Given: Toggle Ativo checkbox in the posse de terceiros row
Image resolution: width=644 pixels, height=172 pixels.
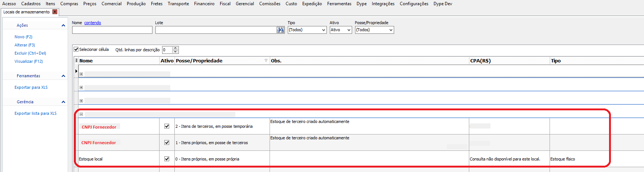Looking at the screenshot, I should click(167, 143).
